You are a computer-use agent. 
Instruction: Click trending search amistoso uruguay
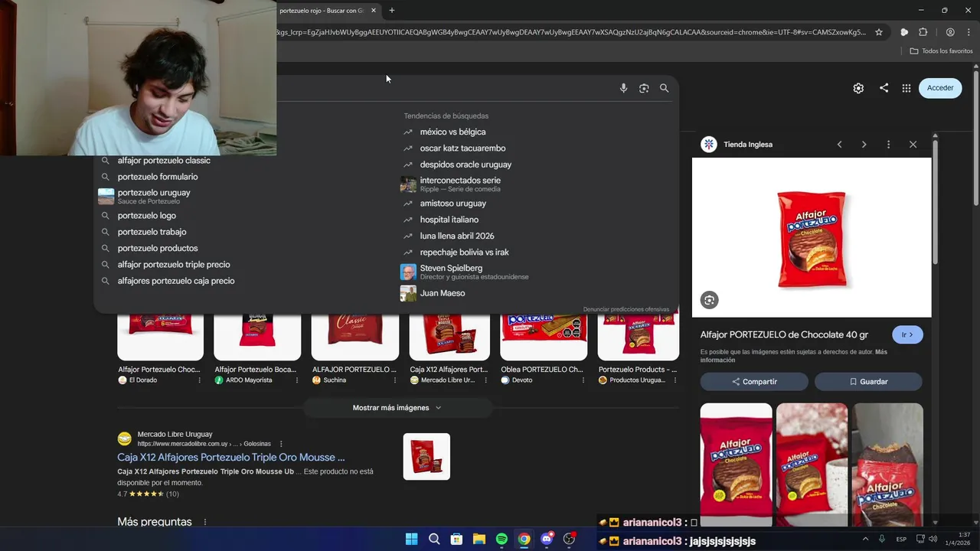[x=452, y=204]
